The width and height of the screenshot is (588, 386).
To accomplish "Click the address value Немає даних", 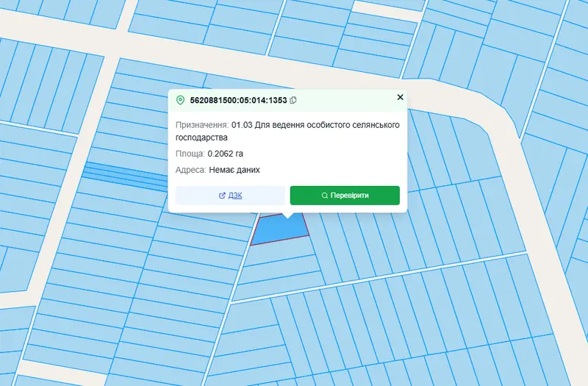I will click(234, 170).
